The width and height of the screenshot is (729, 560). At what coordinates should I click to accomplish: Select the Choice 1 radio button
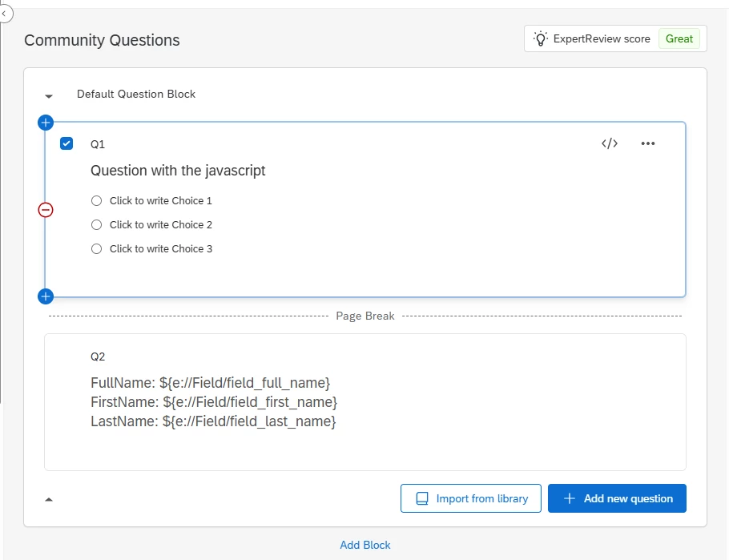[97, 201]
